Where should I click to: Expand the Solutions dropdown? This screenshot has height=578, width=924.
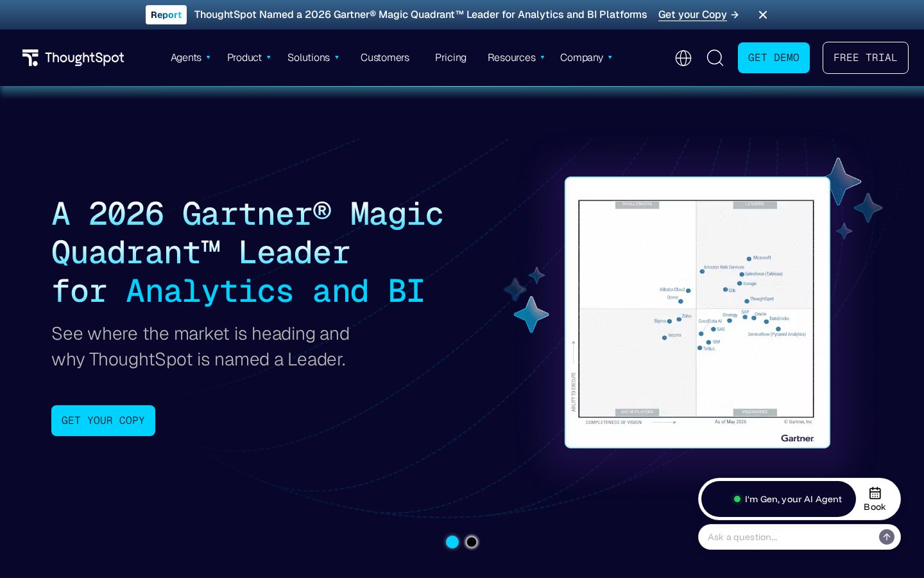click(x=313, y=58)
